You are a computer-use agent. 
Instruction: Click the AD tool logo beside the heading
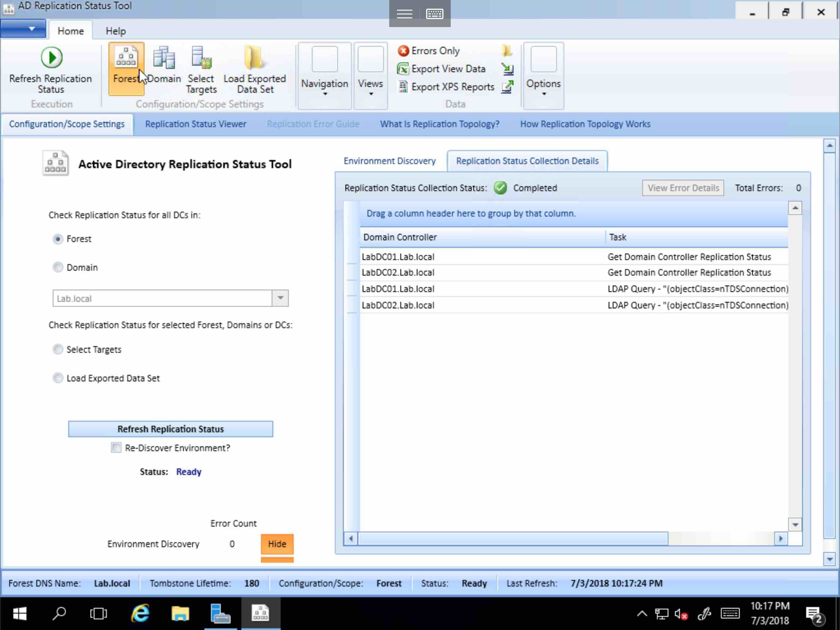pos(55,163)
